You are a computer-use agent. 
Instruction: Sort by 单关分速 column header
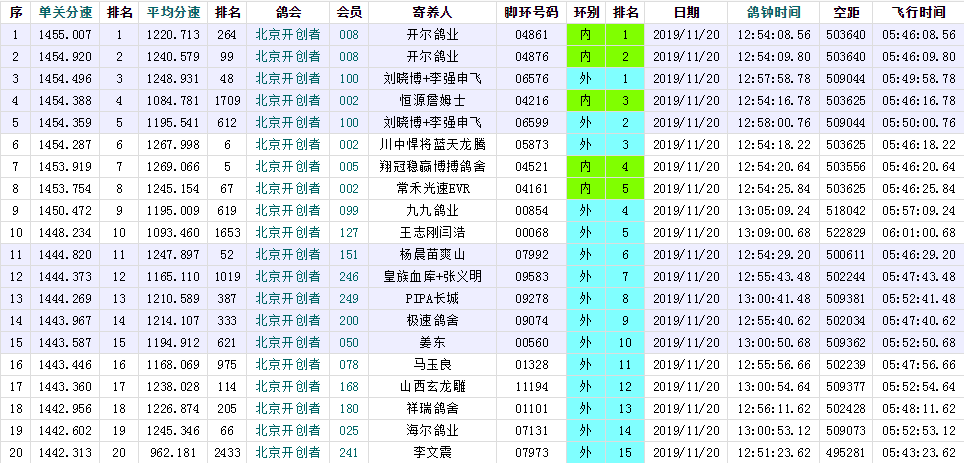65,12
